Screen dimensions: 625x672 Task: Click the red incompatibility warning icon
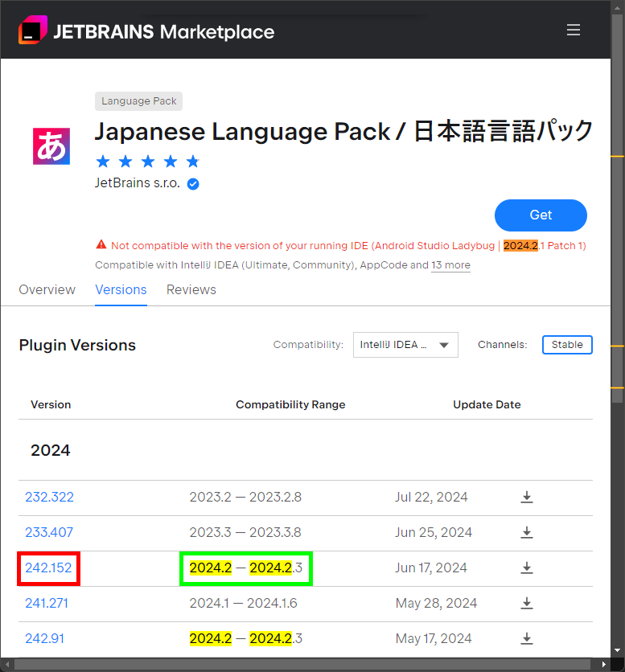point(101,244)
